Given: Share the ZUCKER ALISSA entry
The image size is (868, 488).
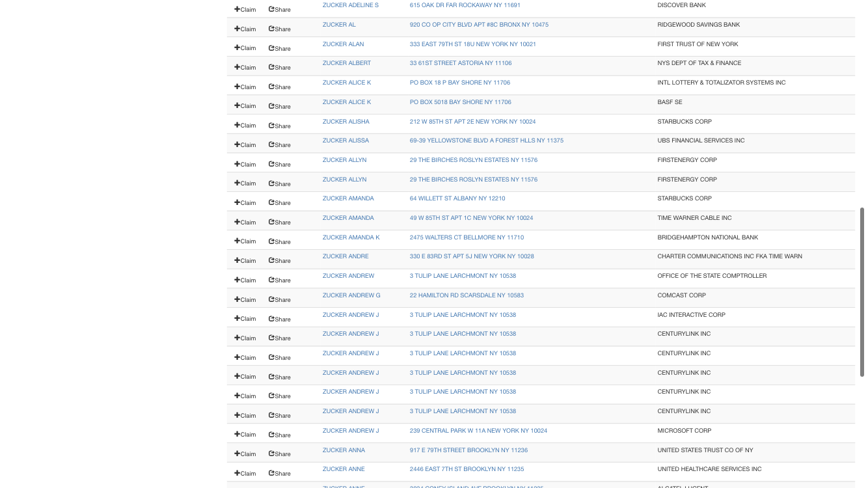Looking at the screenshot, I should pyautogui.click(x=280, y=145).
